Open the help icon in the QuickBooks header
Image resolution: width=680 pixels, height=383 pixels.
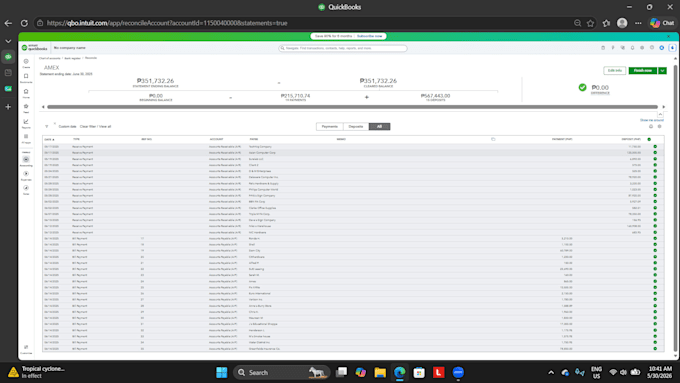pyautogui.click(x=652, y=48)
